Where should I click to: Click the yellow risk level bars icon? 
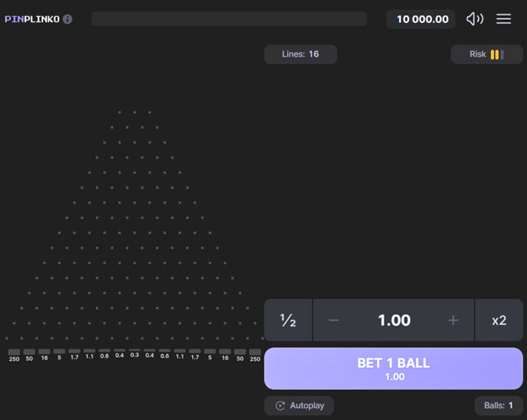click(x=496, y=54)
